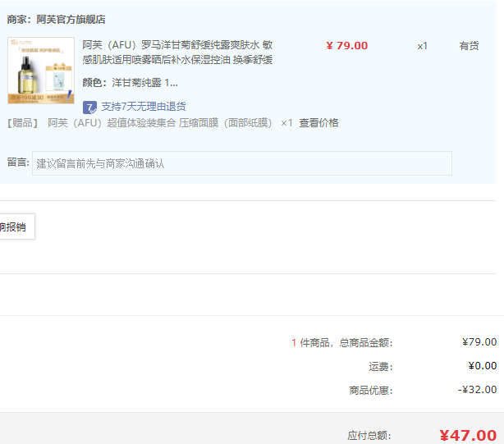This screenshot has width=504, height=444.
Task: Focus the 留言 message input field
Action: point(242,163)
